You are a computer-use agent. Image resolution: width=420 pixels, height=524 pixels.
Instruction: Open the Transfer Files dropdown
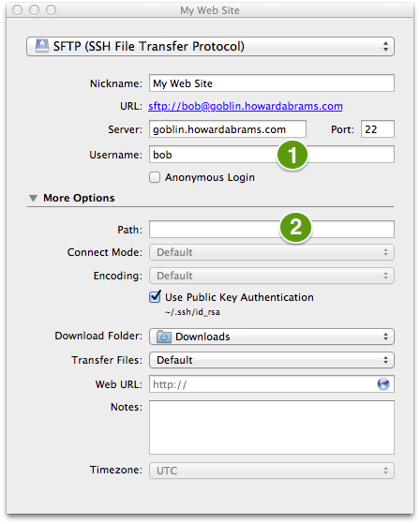[x=272, y=360]
